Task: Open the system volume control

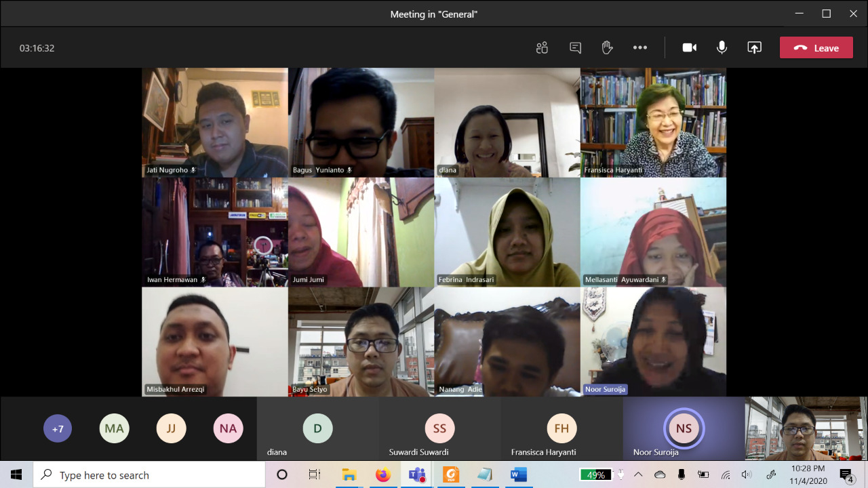Action: pyautogui.click(x=747, y=474)
